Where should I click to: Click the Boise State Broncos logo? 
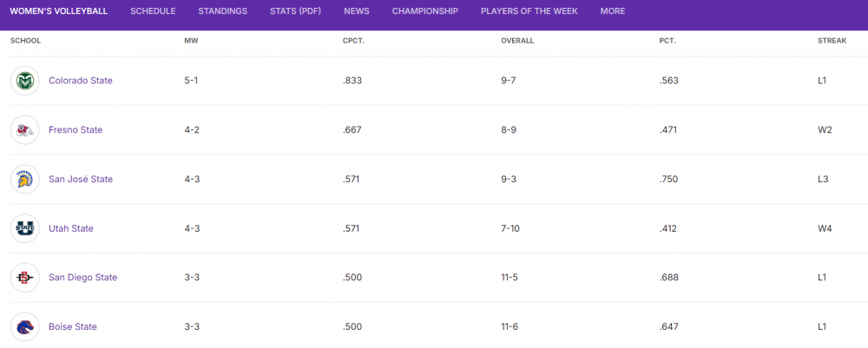pos(25,327)
